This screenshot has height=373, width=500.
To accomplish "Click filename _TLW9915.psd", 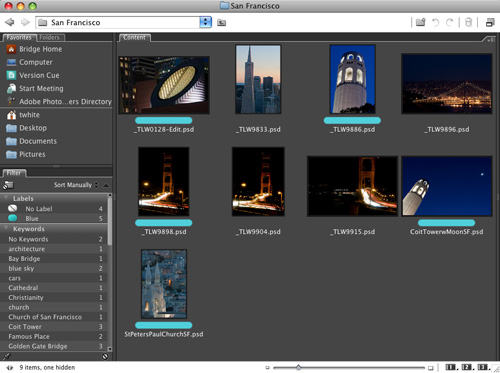I will coord(352,232).
